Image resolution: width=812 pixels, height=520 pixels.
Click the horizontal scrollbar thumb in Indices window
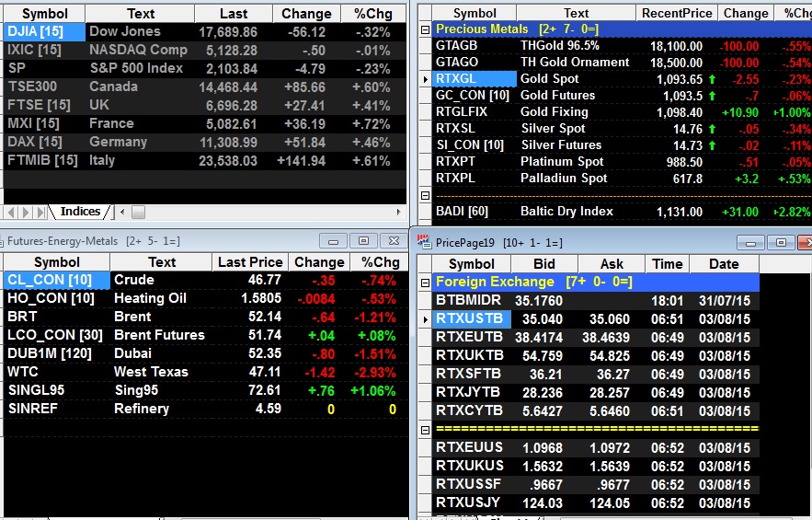click(x=138, y=212)
